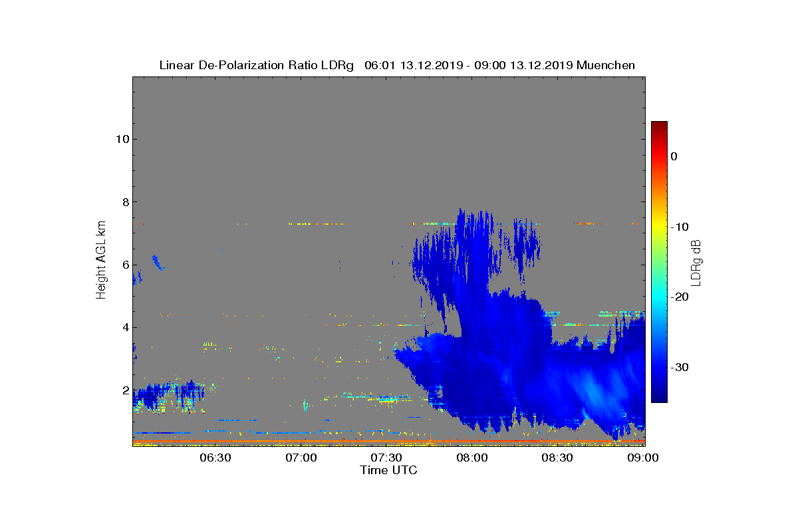Click the 0 dB colorbar tick label
798x532 pixels.
click(x=674, y=156)
